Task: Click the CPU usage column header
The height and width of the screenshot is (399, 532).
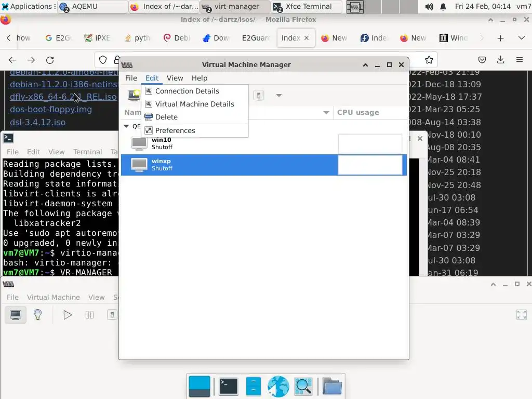Action: point(358,113)
